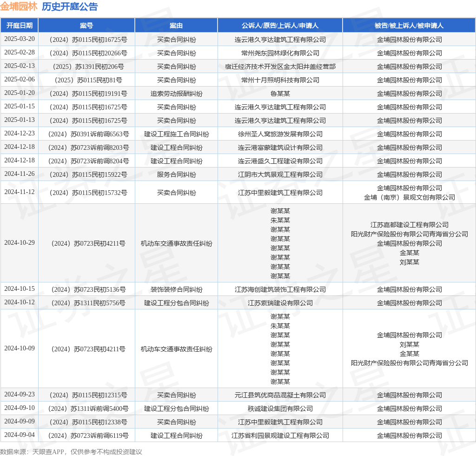Click case number (2024)苏0115民初15922号
This screenshot has height=456, width=476.
(x=88, y=174)
